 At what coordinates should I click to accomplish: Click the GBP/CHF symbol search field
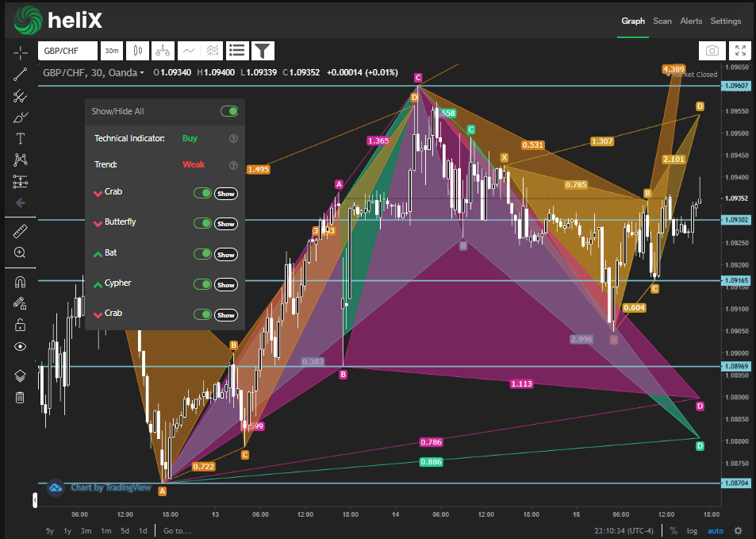tap(67, 51)
